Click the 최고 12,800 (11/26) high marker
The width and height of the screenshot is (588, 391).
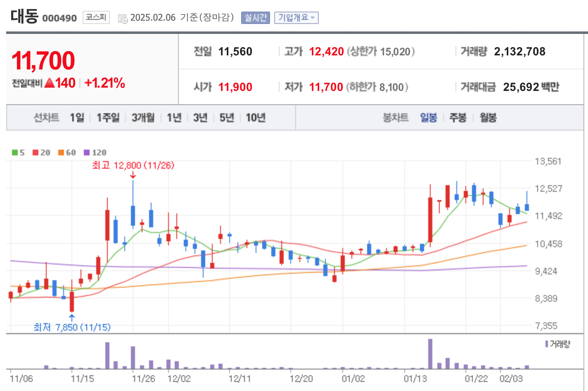click(133, 165)
